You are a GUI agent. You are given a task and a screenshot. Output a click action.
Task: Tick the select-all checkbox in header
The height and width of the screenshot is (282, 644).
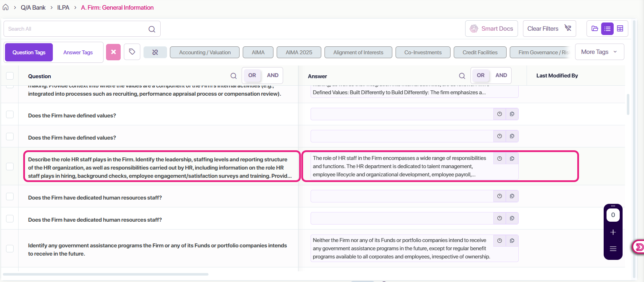point(10,76)
